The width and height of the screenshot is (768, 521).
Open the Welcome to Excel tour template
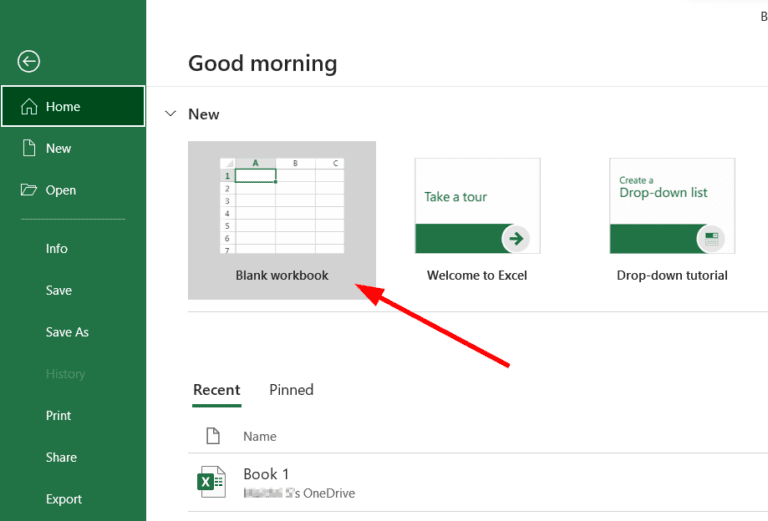tap(478, 206)
